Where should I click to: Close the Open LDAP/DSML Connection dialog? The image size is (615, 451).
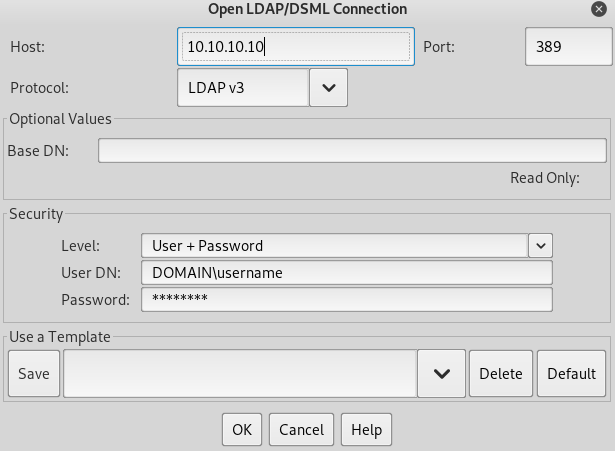pyautogui.click(x=597, y=9)
